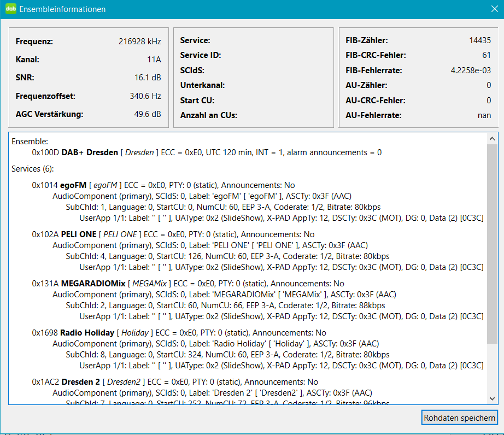Click the SNR value 16.1 dB
The width and height of the screenshot is (504, 435).
click(x=148, y=78)
